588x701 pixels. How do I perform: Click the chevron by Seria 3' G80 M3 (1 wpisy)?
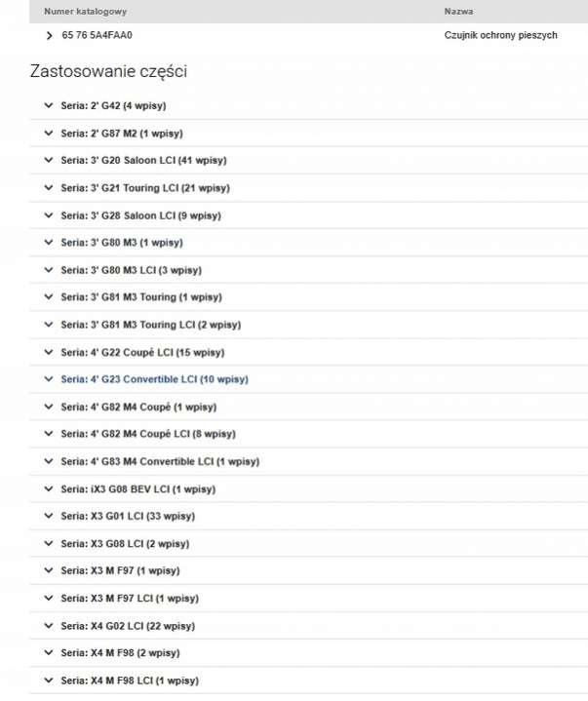pyautogui.click(x=47, y=242)
